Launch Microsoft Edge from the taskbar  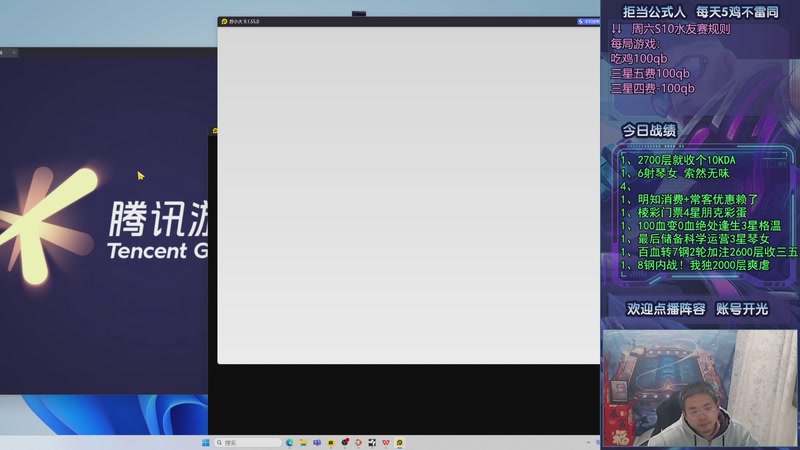tap(289, 442)
